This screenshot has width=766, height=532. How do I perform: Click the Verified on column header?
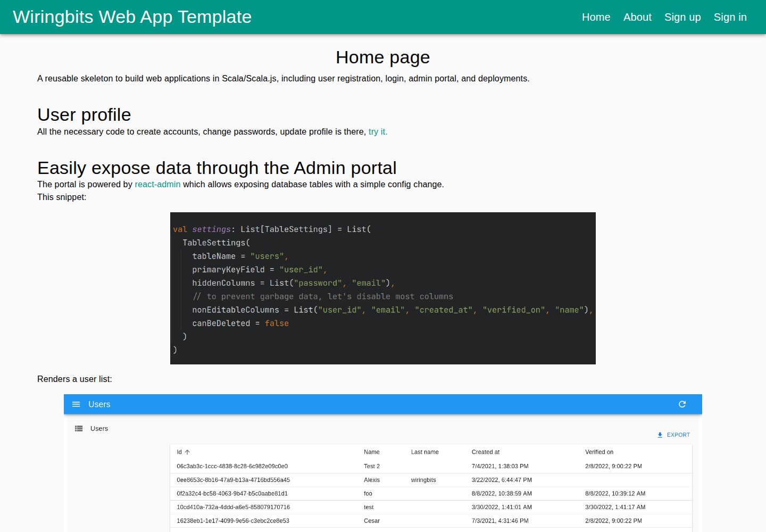[x=599, y=452]
